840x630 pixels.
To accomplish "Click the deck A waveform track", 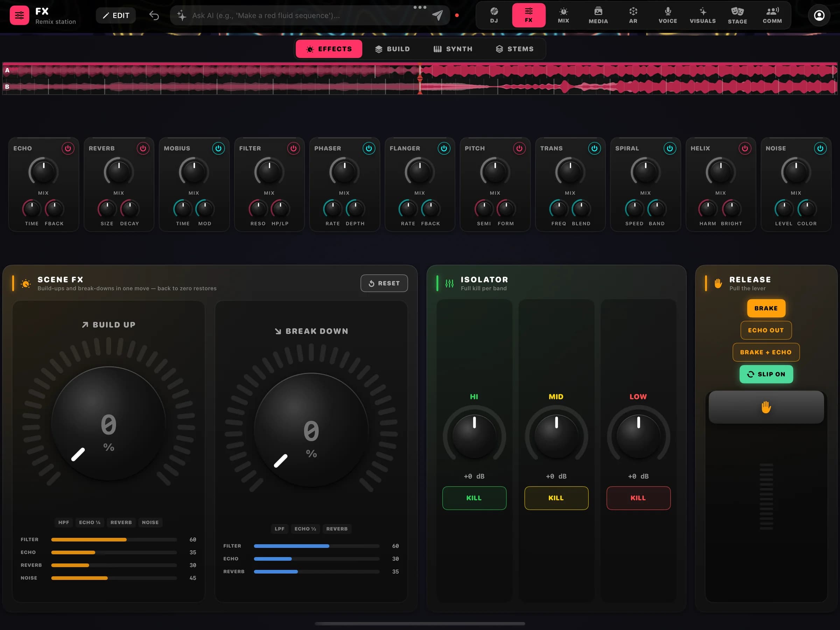I will 420,70.
